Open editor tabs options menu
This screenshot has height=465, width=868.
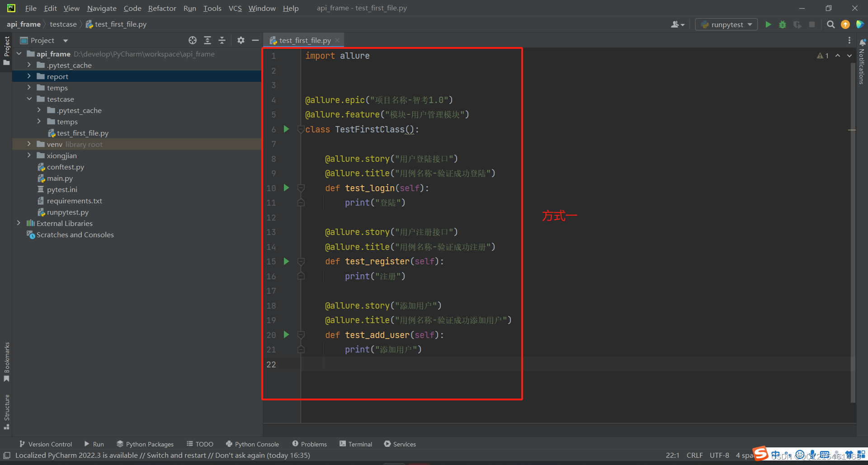pyautogui.click(x=849, y=40)
